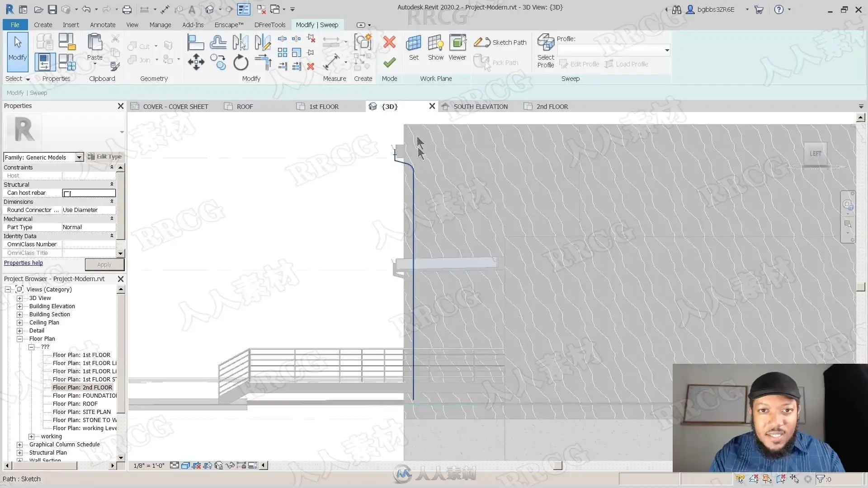Screen dimensions: 868x488
Task: Click the Array tool icon
Action: (282, 52)
